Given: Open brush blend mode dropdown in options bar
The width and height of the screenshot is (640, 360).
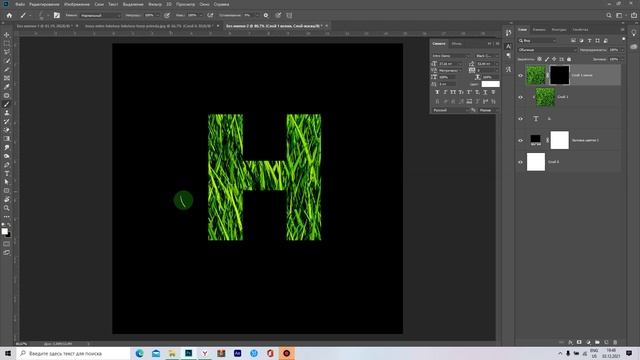Looking at the screenshot, I should [x=100, y=16].
